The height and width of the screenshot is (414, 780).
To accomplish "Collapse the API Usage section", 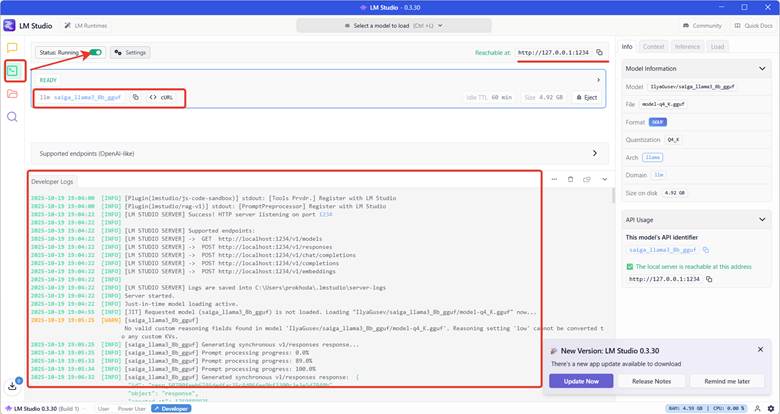I will [762, 219].
